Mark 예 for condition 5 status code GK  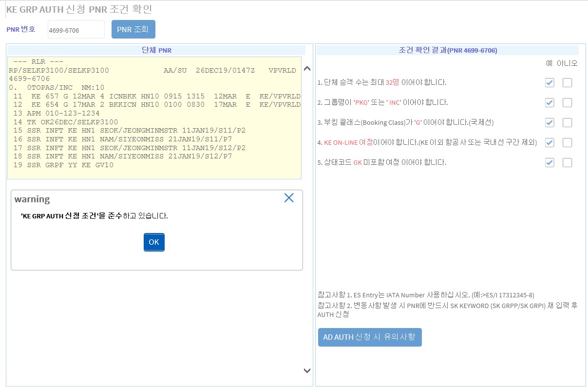[550, 163]
